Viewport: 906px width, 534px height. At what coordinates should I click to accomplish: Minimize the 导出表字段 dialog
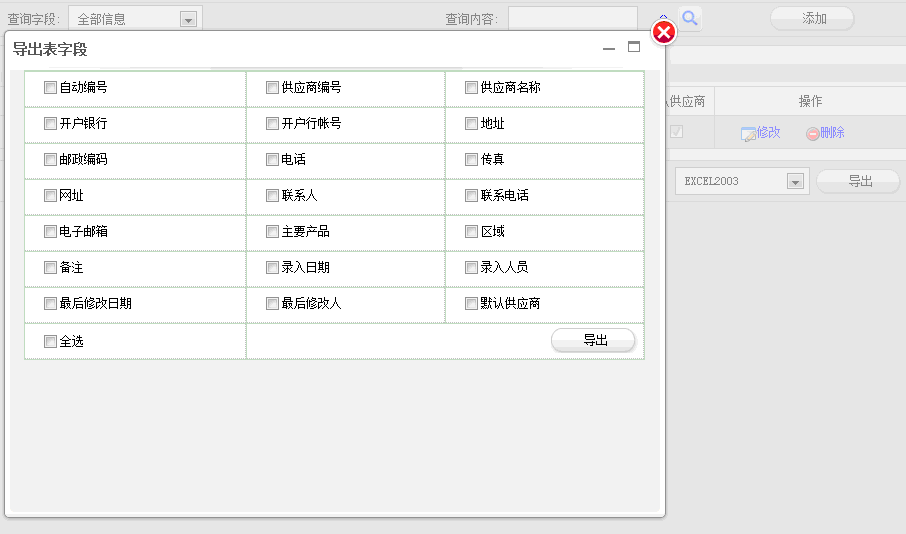(609, 48)
